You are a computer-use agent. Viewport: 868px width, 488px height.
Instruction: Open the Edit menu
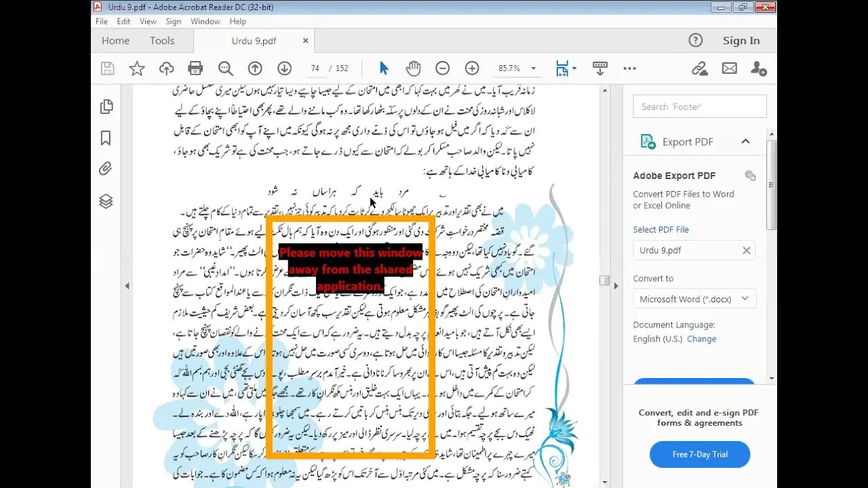(x=123, y=22)
